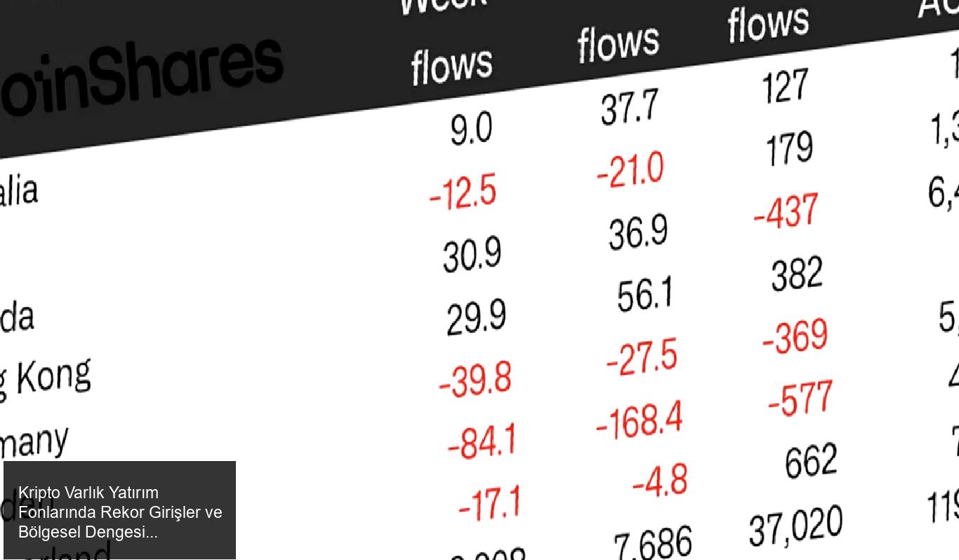Viewport: 959px width, 560px height.
Task: Click the red -17.1 value
Action: (x=491, y=503)
